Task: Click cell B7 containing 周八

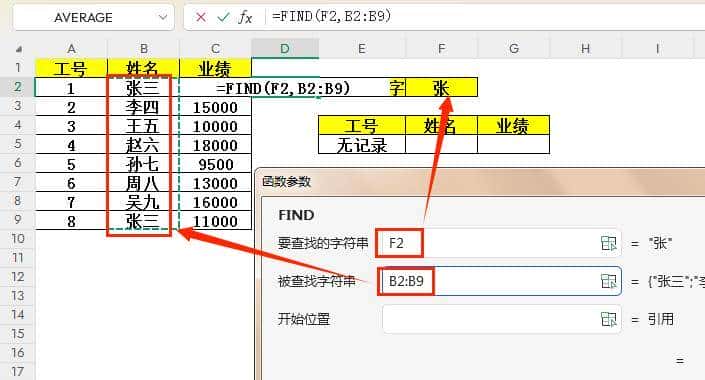Action: point(143,183)
